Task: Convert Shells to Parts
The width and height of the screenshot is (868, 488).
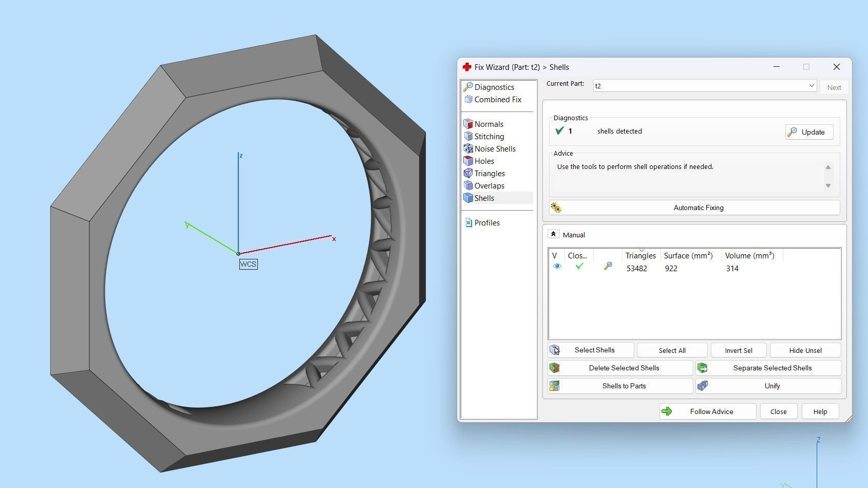Action: click(x=620, y=386)
